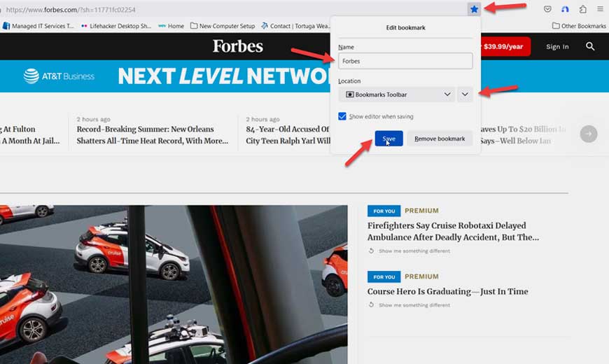Open Contact Tortuga bookmark
This screenshot has width=609, height=364.
tap(295, 26)
